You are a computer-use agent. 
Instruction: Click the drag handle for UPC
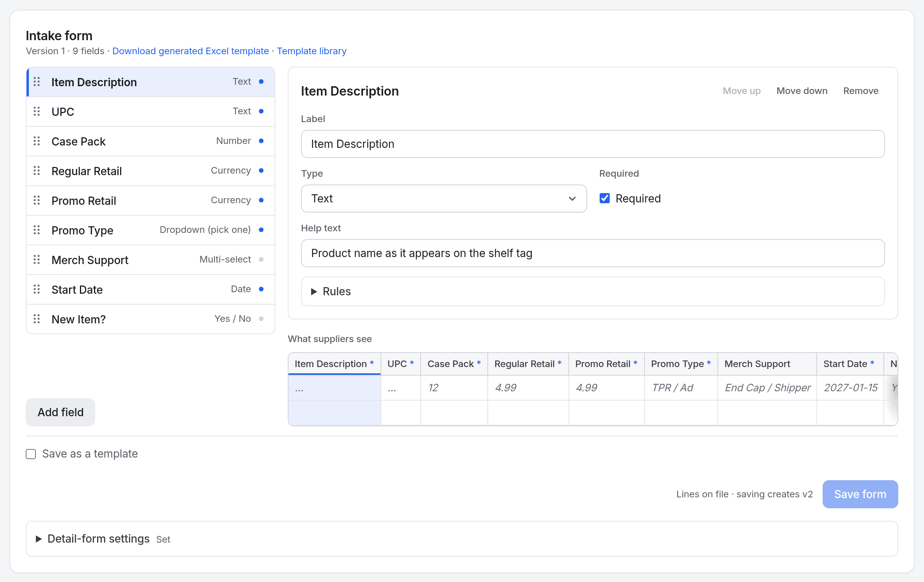point(37,112)
